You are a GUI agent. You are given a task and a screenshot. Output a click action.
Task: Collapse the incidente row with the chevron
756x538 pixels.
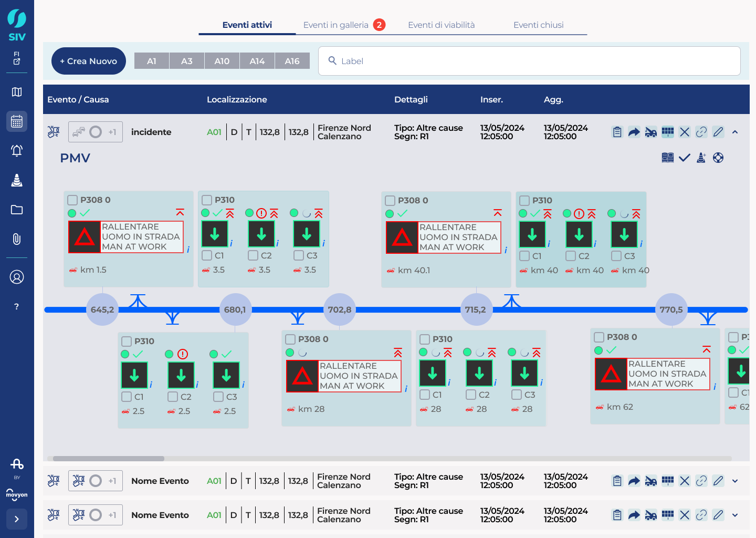pyautogui.click(x=735, y=132)
